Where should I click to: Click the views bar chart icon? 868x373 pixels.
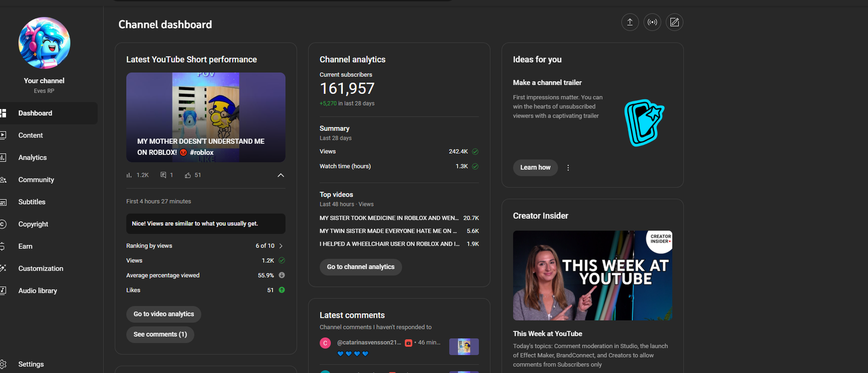(129, 175)
